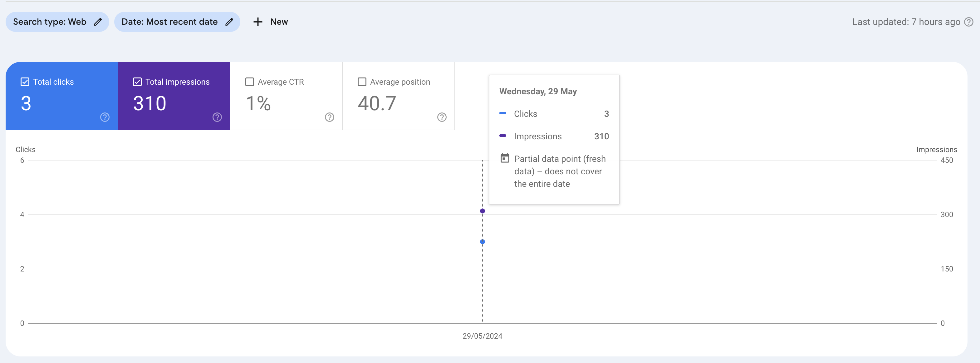Uncheck the Total clicks checkbox

[x=25, y=81]
